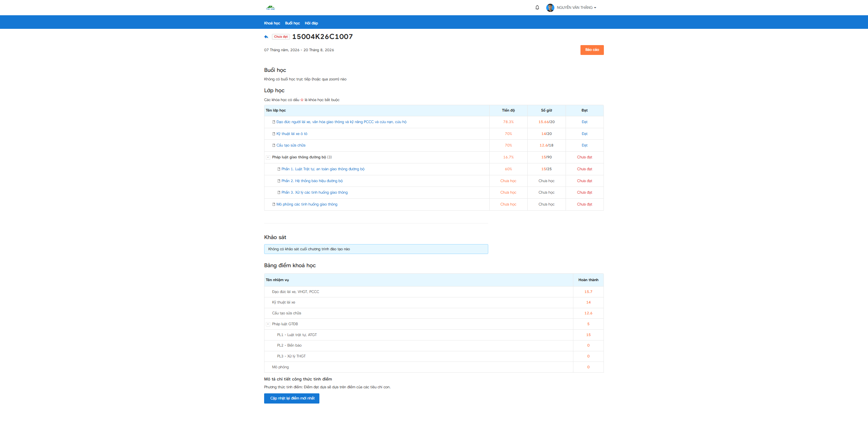Open Mô phỏng các tình huống giao thông link
868x431 pixels.
point(307,204)
